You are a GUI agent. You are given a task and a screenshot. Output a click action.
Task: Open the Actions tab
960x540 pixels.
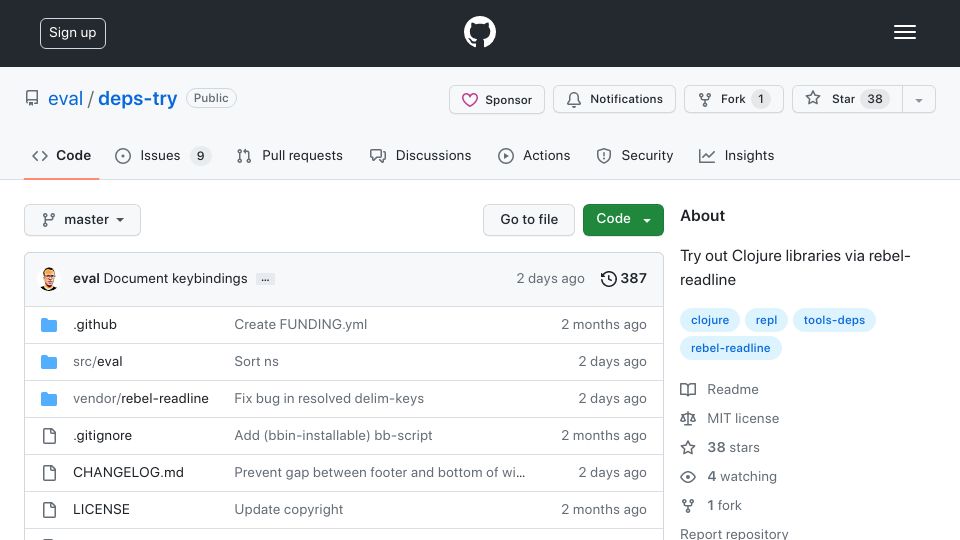click(534, 156)
